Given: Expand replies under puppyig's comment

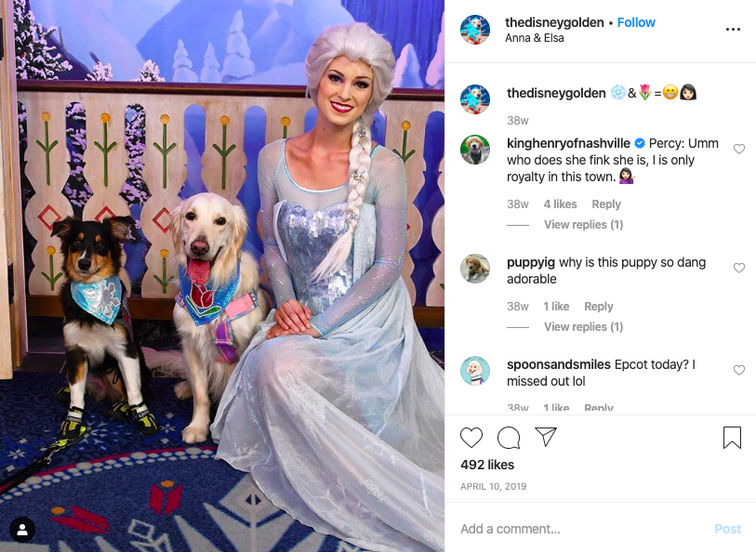Looking at the screenshot, I should 583,326.
